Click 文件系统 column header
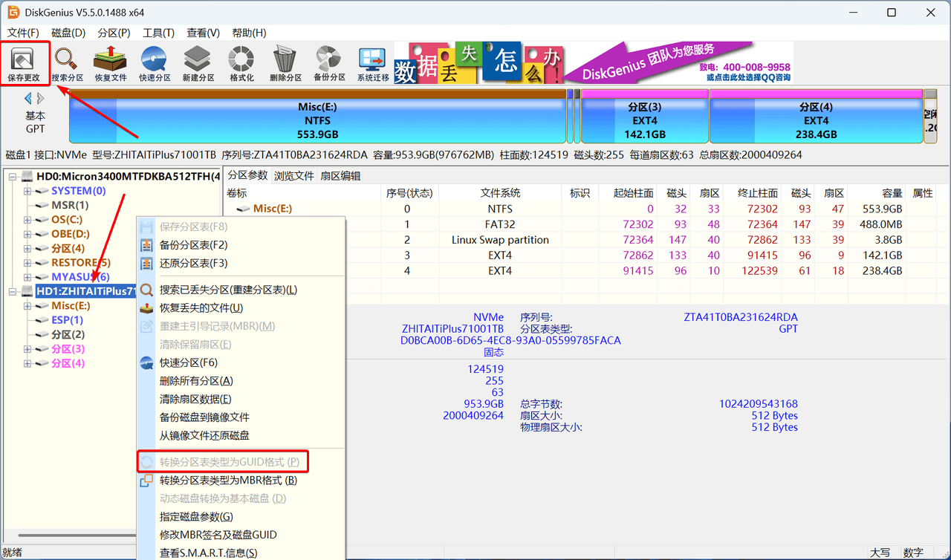 click(500, 193)
